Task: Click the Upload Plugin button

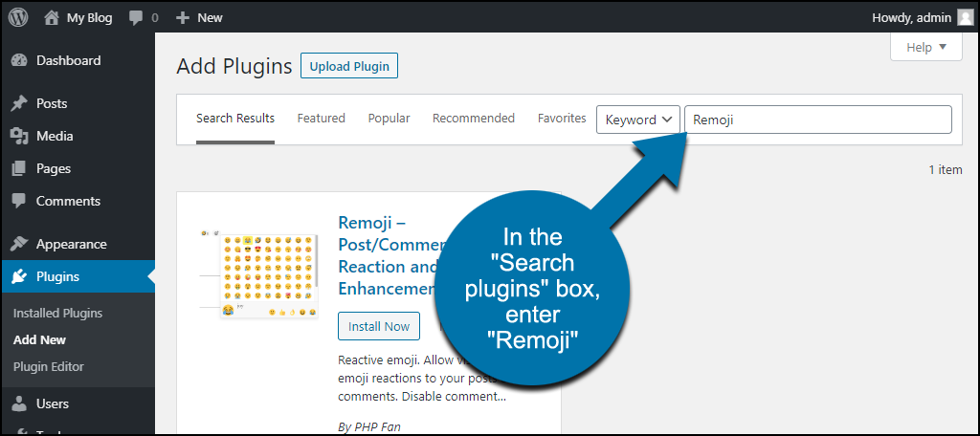Action: click(349, 66)
